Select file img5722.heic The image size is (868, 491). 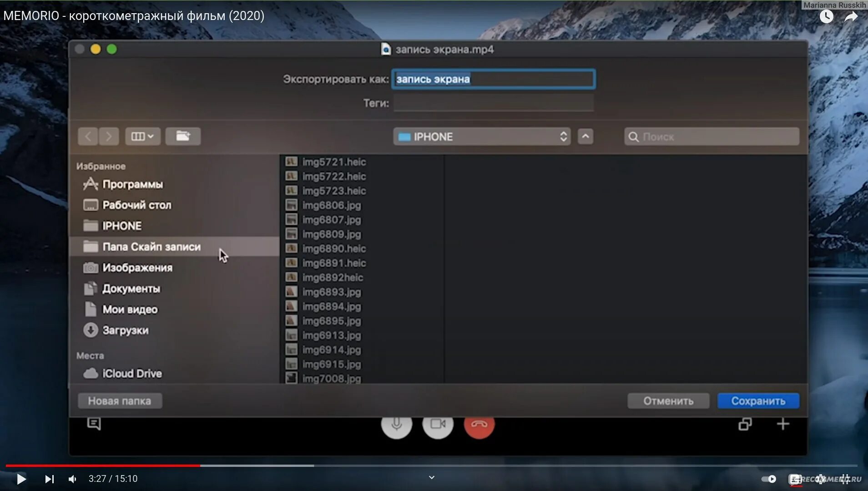coord(334,177)
